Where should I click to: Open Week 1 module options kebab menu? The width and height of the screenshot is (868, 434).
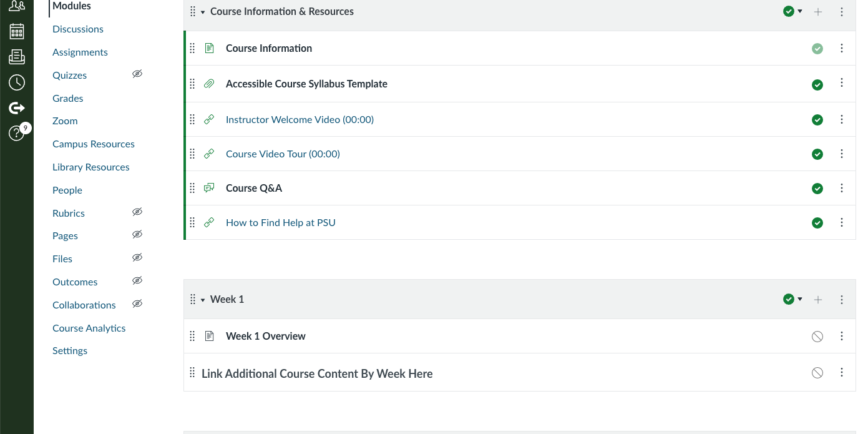(842, 300)
